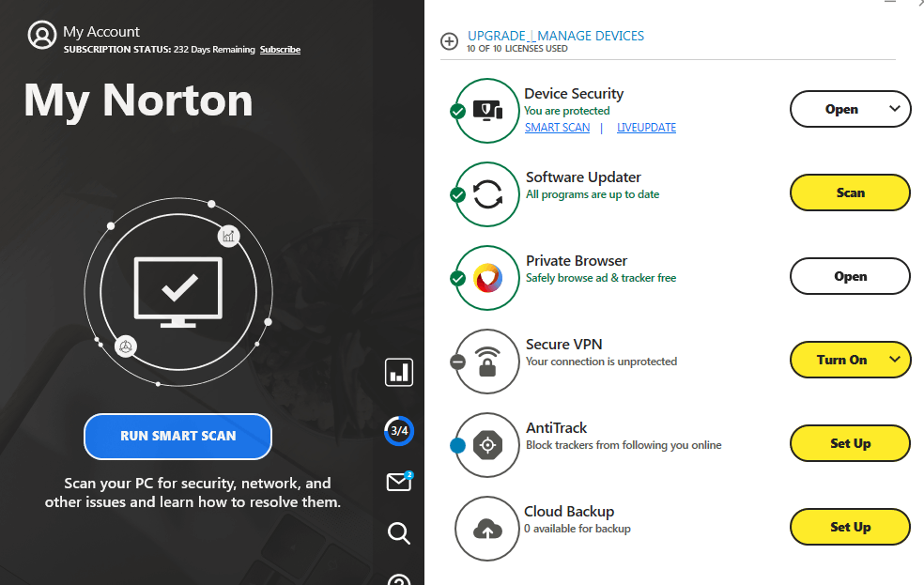The width and height of the screenshot is (924, 585).
Task: Click the Software Updater title
Action: point(583,177)
